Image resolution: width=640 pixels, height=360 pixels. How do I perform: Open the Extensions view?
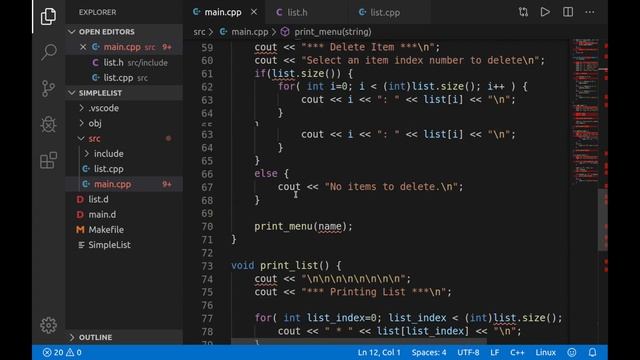tap(48, 160)
